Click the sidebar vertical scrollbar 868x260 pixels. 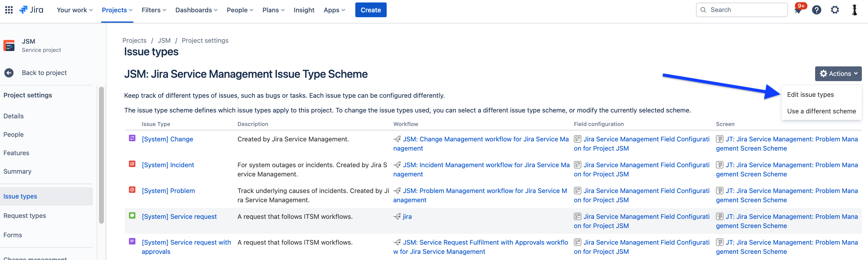[101, 155]
